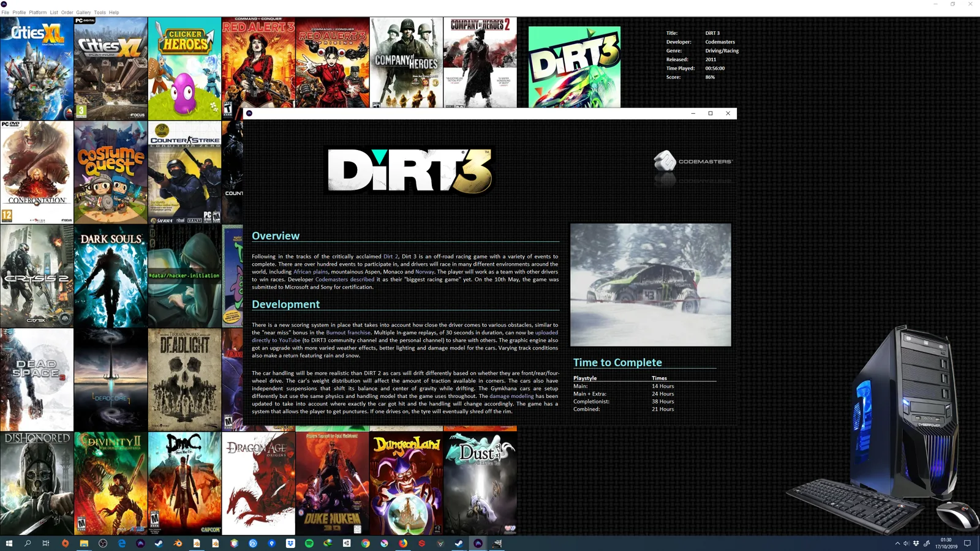Select the Cities XL game cover
Screen dimensions: 980x551
(x=37, y=68)
